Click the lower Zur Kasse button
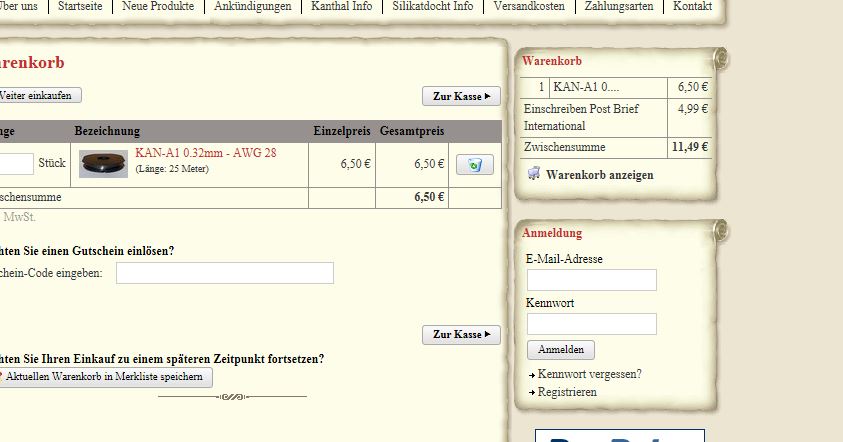Screen dimensions: 843x442 (461, 334)
